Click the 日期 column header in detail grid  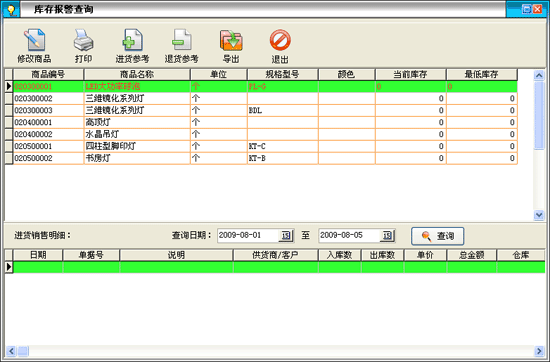point(38,255)
